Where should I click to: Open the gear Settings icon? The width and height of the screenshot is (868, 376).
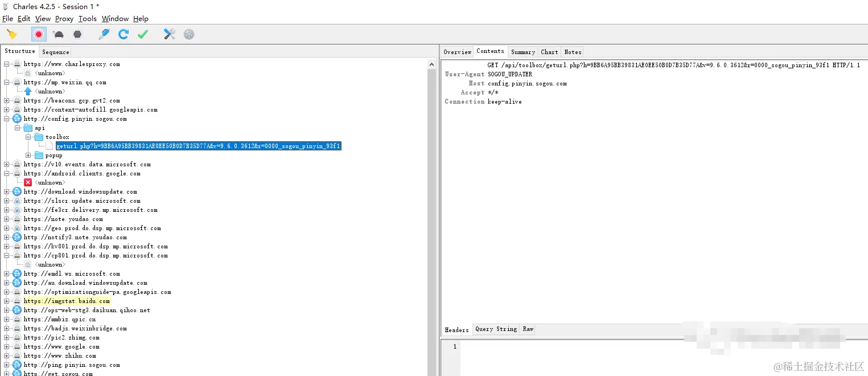tap(189, 34)
